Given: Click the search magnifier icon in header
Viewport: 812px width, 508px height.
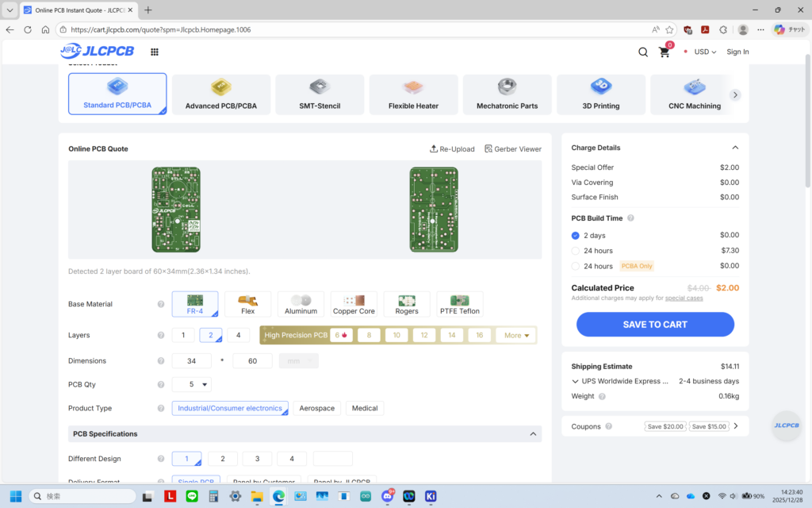Looking at the screenshot, I should coord(643,52).
